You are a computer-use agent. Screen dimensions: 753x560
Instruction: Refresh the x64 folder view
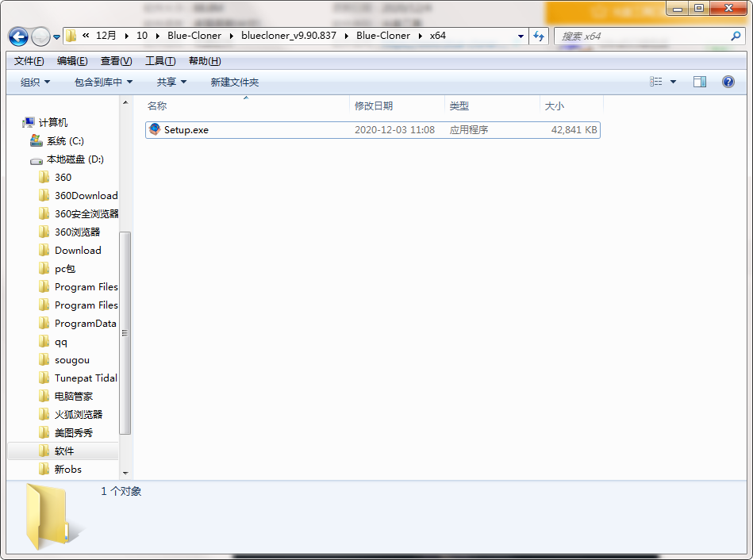[539, 36]
